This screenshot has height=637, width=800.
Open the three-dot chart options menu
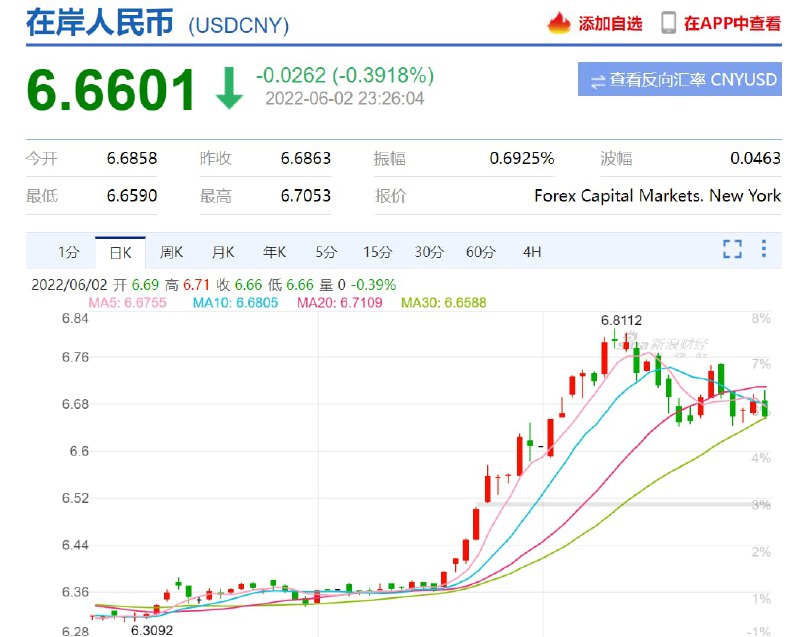(764, 250)
